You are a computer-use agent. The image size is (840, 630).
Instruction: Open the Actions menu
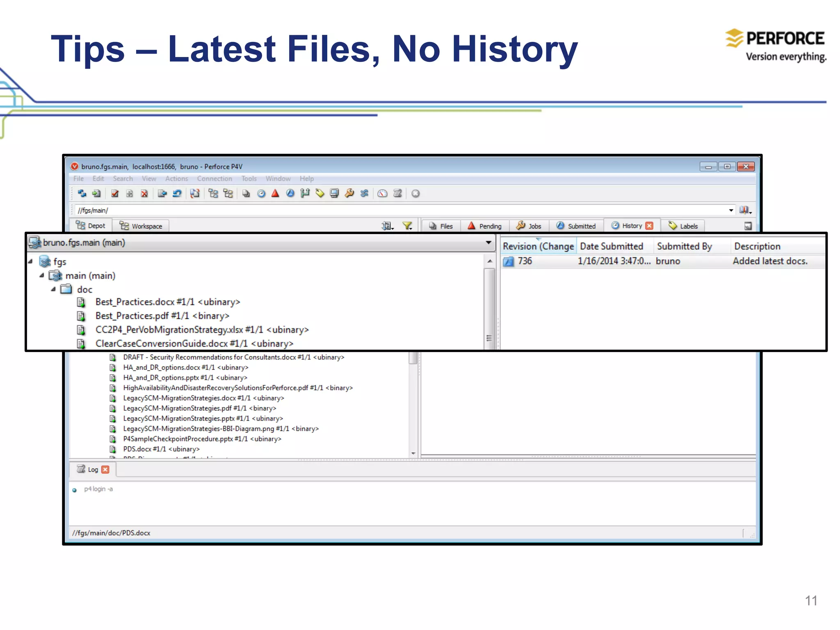(177, 179)
